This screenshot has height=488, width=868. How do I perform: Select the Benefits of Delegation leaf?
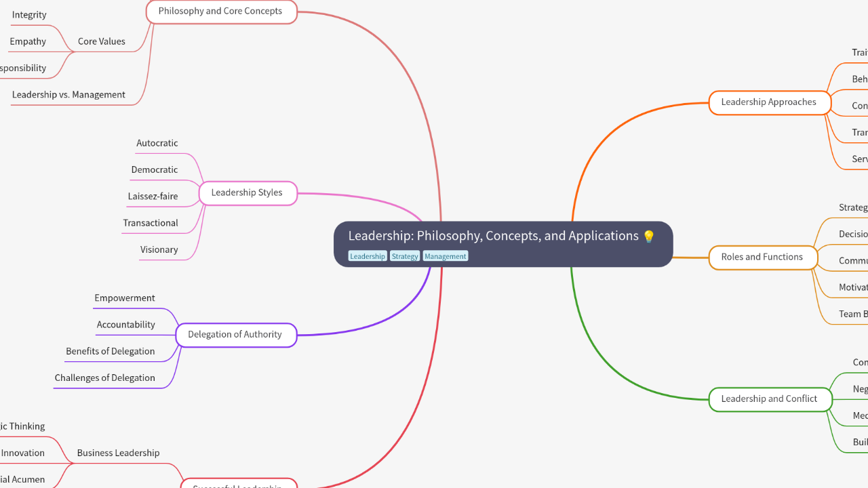click(111, 351)
